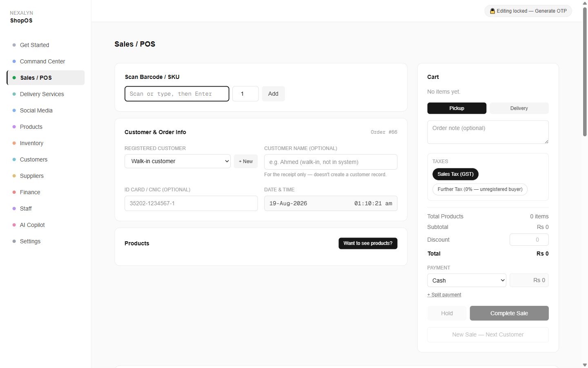Click the Add button
Viewport: 588px width, 368px height.
[273, 94]
